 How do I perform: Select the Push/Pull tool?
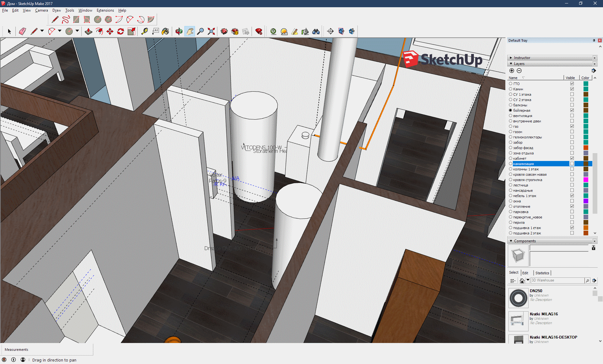pyautogui.click(x=89, y=31)
